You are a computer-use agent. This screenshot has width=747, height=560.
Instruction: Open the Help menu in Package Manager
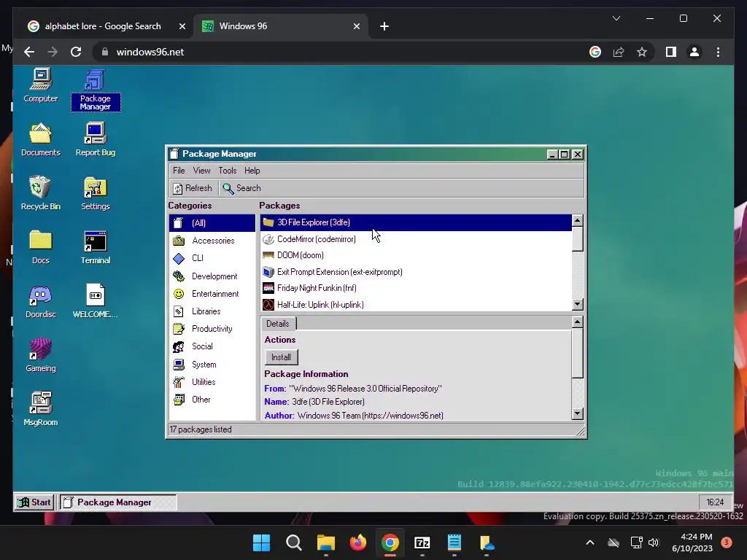point(252,171)
